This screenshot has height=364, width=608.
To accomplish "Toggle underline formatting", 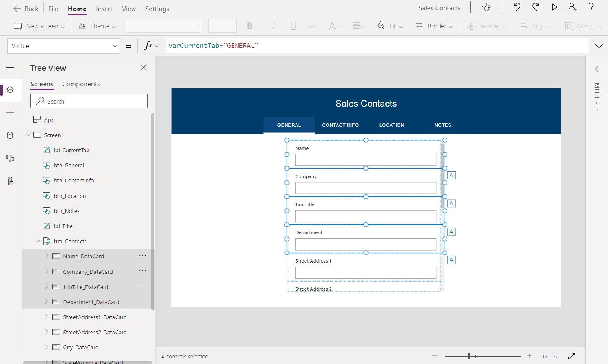I will click(x=293, y=26).
